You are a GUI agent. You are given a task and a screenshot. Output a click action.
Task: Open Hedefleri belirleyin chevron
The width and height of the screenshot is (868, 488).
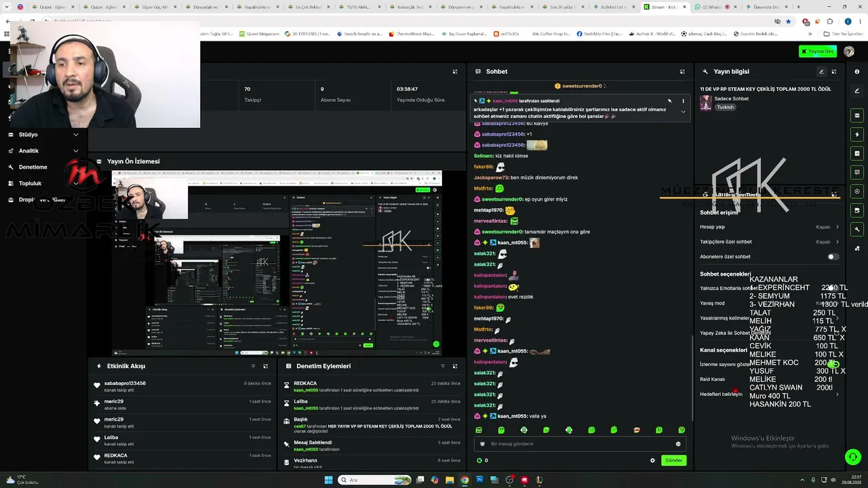click(x=837, y=394)
